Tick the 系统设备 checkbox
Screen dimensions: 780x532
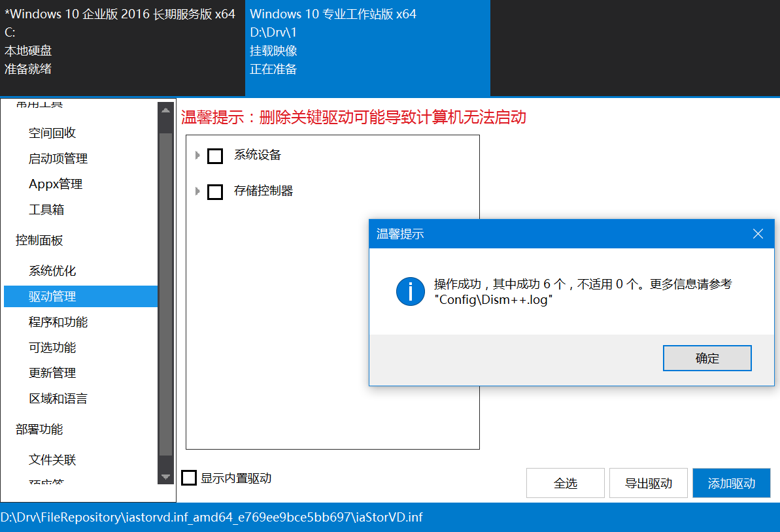point(215,156)
